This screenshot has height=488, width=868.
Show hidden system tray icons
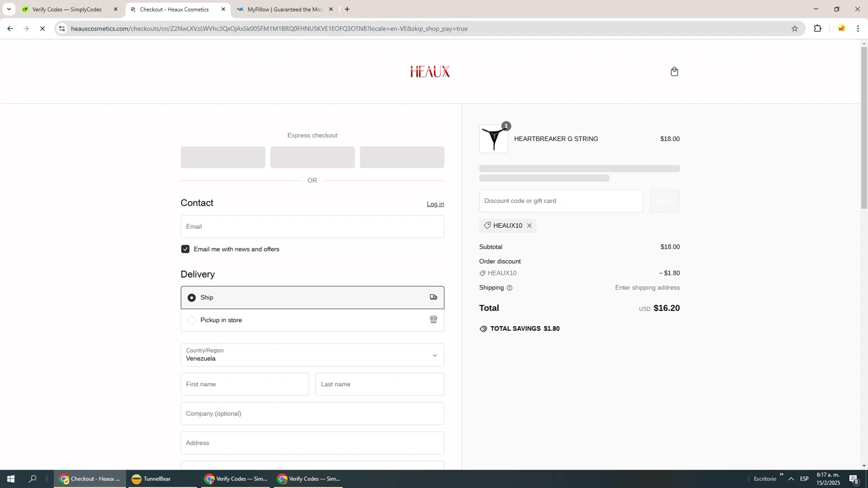791,479
